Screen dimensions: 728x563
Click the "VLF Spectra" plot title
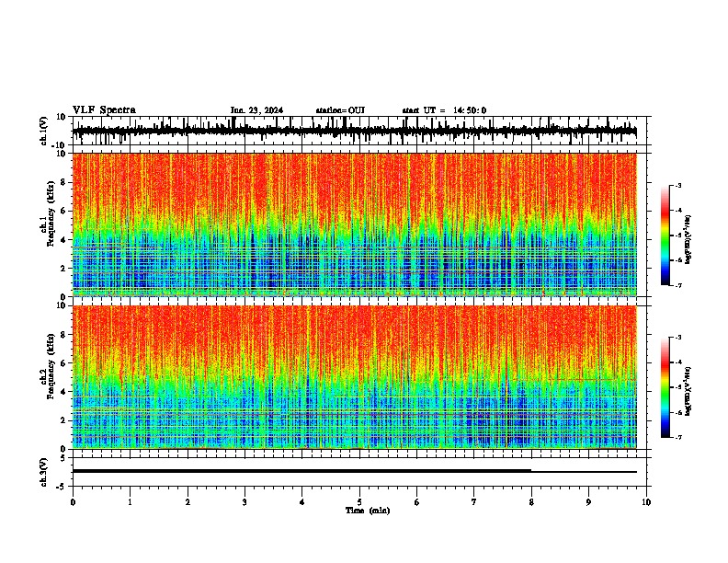(104, 110)
